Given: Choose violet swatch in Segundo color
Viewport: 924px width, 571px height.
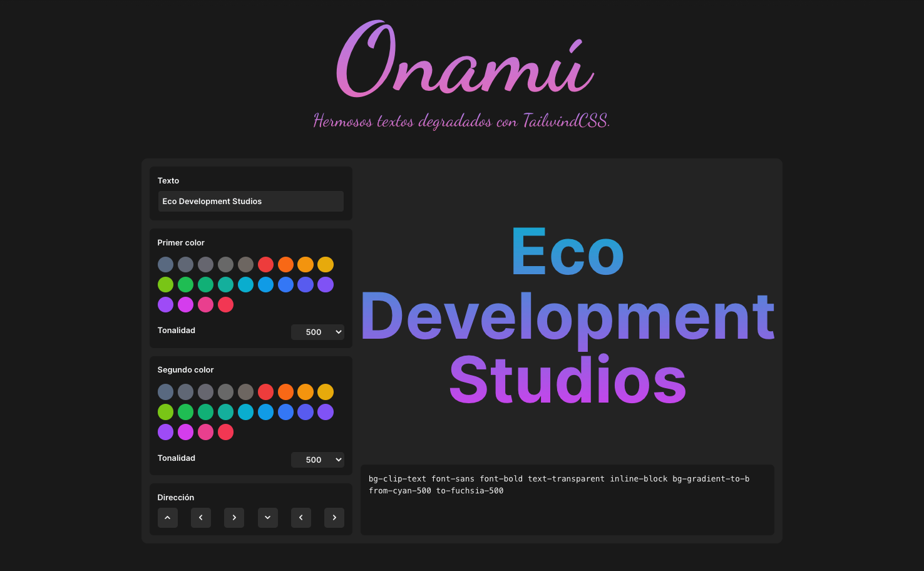Looking at the screenshot, I should [x=326, y=412].
